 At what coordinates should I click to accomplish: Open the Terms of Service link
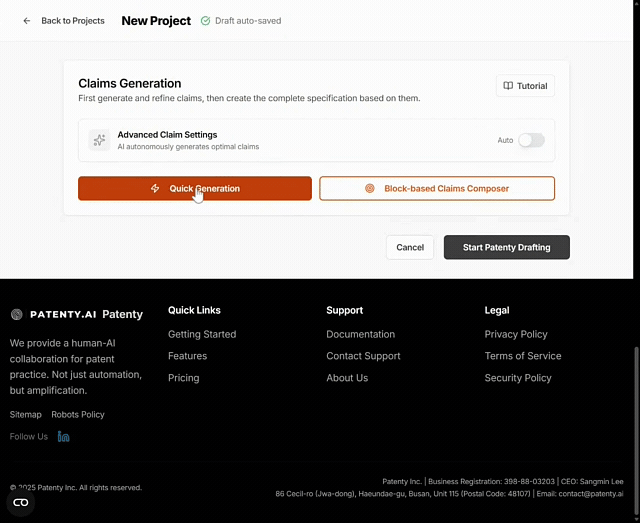tap(523, 356)
